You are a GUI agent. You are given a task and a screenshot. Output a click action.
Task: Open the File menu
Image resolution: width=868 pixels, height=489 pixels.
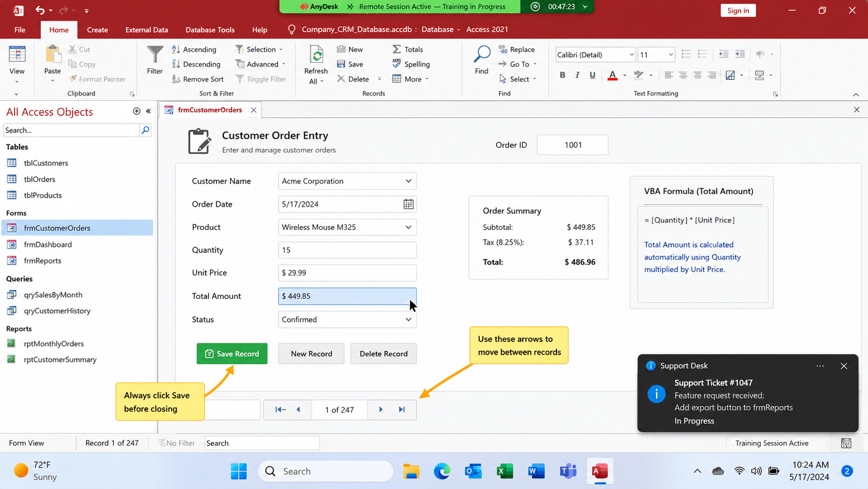pyautogui.click(x=20, y=30)
